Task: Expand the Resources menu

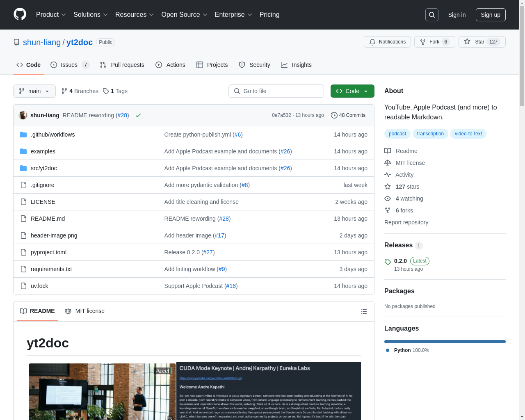Action: pyautogui.click(x=135, y=15)
